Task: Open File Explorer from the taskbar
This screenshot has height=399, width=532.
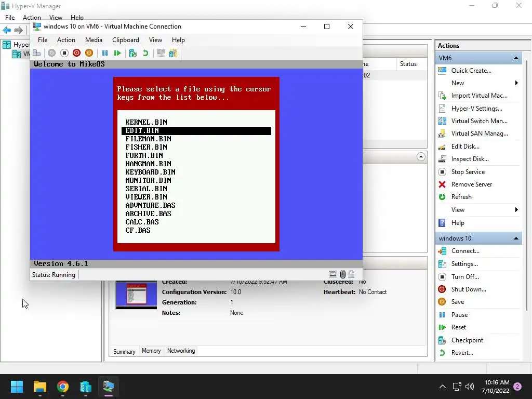Action: click(x=39, y=387)
